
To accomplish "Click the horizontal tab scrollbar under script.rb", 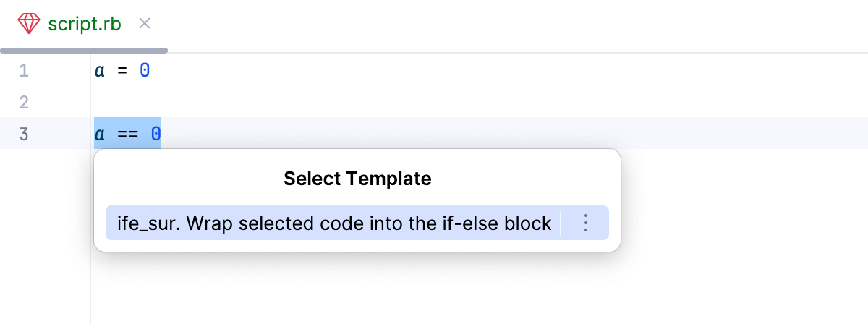I will click(84, 51).
